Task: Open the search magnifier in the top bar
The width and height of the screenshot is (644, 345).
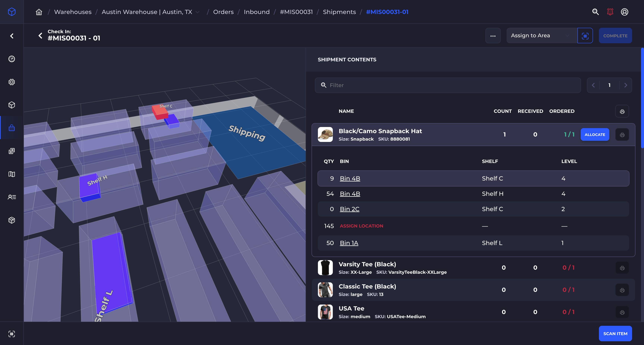Action: point(596,12)
